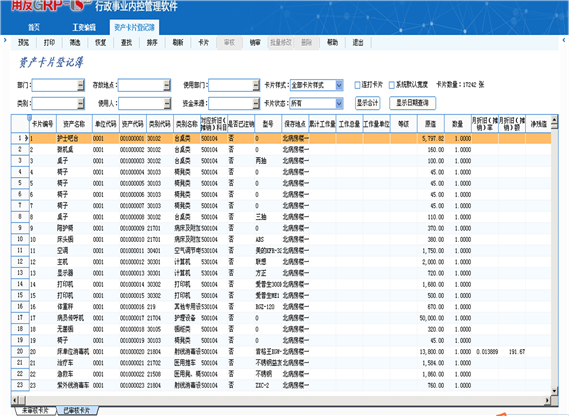Click the 排序 sort toolbar button
Image resolution: width=569 pixels, height=416 pixels.
point(152,43)
